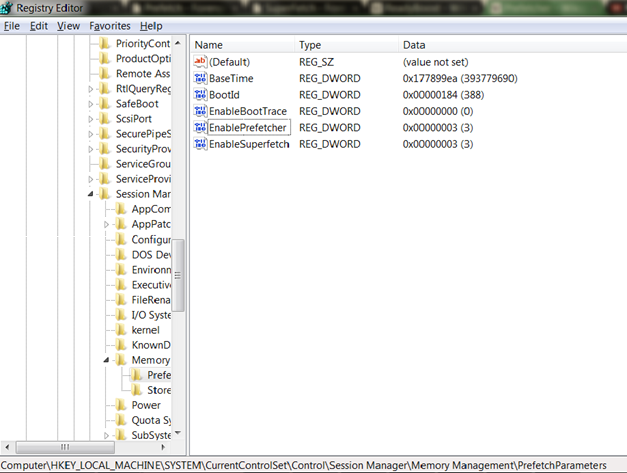Collapse the Memory Management key
627x473 pixels.
click(x=106, y=360)
